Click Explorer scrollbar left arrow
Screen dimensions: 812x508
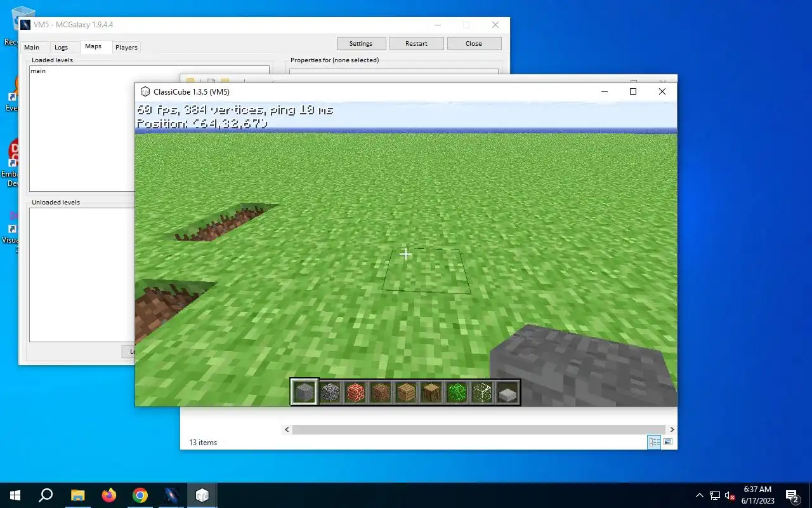click(x=287, y=430)
